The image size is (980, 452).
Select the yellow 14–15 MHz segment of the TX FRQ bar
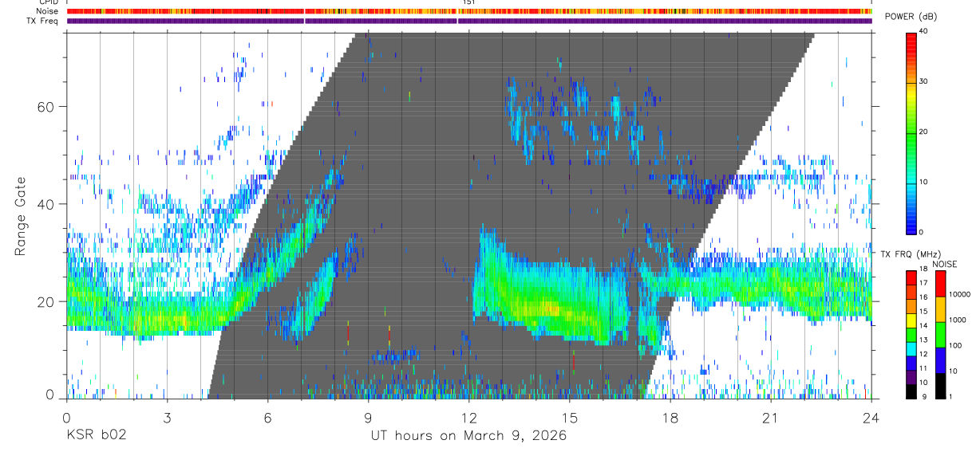click(911, 320)
